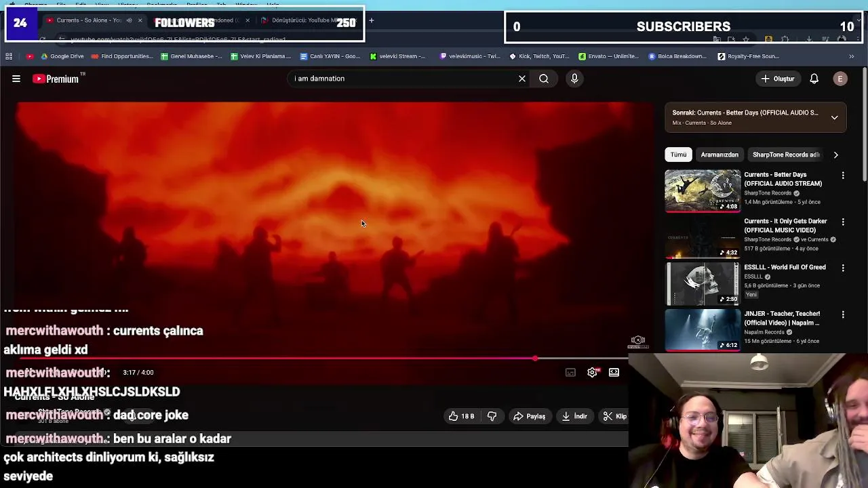Open 'Currents - It Only Gets Darker' title
This screenshot has height=488, width=868.
[785, 225]
